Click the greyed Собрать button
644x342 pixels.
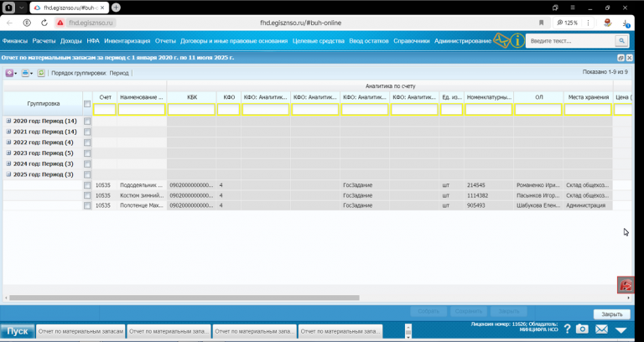click(x=428, y=311)
